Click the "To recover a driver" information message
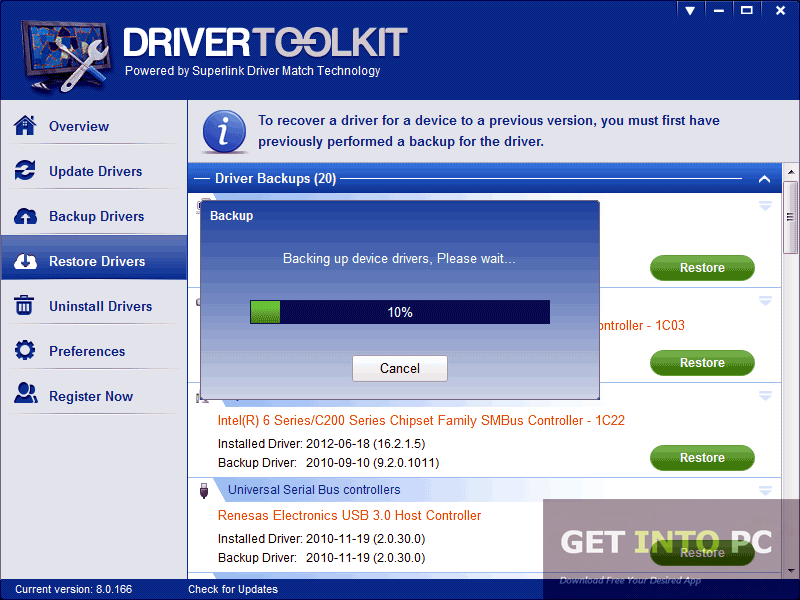 (489, 131)
